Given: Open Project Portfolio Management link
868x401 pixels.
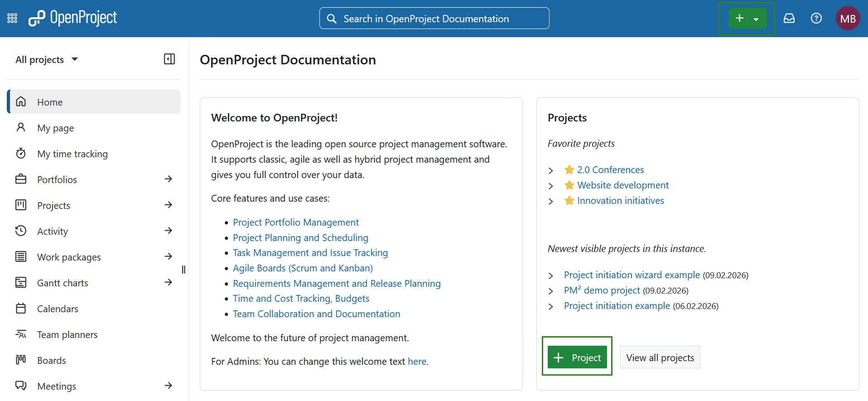Looking at the screenshot, I should (x=296, y=222).
